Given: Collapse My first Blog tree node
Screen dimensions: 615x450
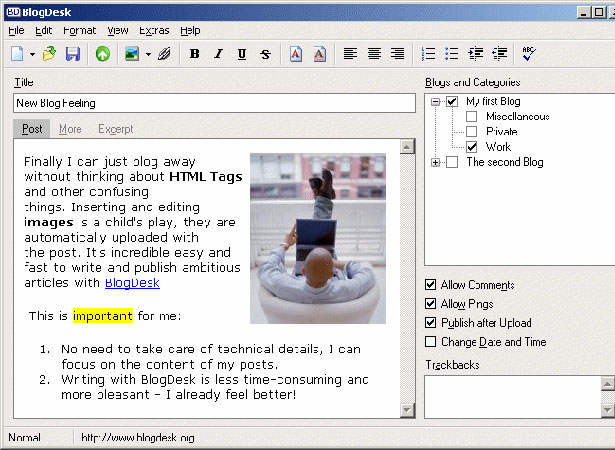Looking at the screenshot, I should click(x=435, y=102).
